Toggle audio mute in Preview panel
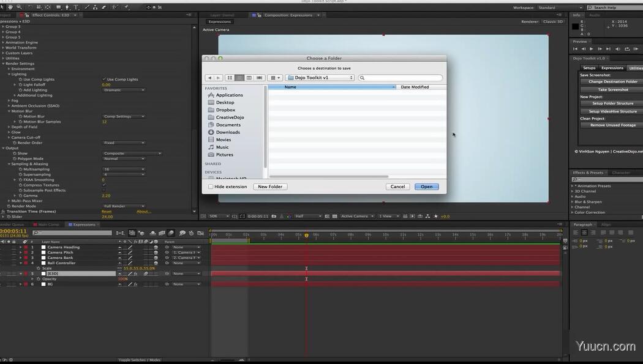 click(x=617, y=49)
